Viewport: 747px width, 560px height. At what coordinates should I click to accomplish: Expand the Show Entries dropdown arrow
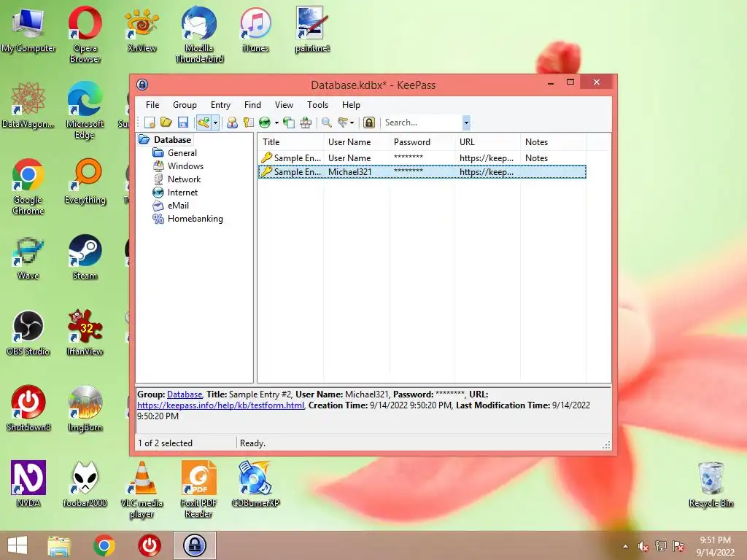[352, 122]
